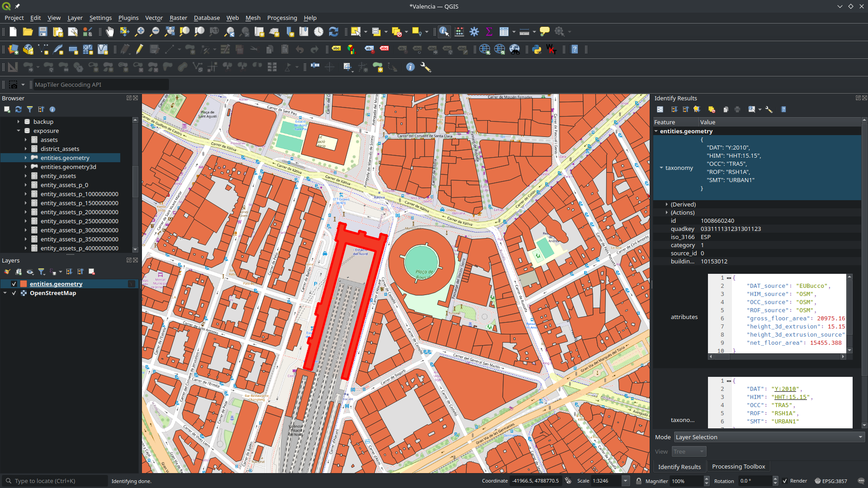
Task: Open Temporal Controller clock icon
Action: pyautogui.click(x=319, y=32)
